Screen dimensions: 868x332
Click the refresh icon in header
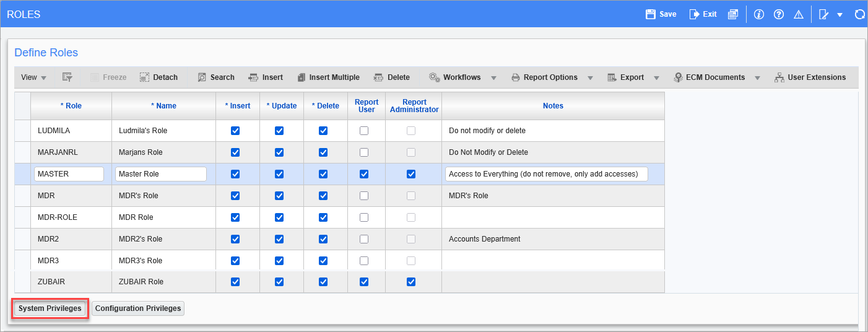859,14
